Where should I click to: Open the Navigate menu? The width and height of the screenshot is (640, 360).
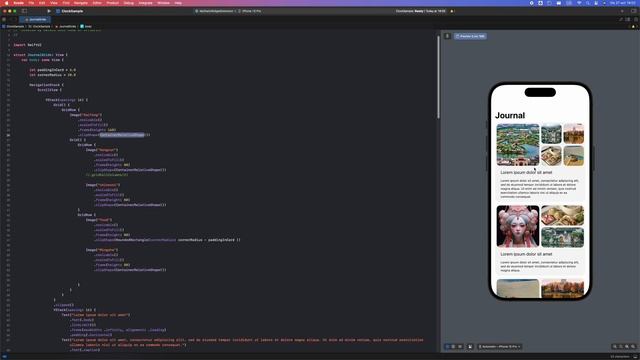tap(81, 3)
